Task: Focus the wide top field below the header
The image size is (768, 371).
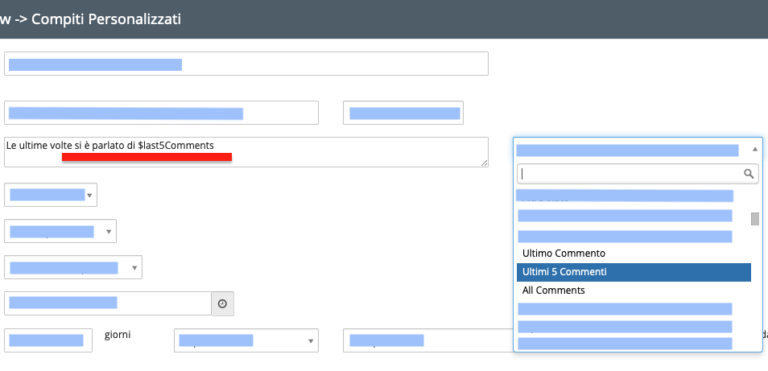Action: pyautogui.click(x=246, y=64)
